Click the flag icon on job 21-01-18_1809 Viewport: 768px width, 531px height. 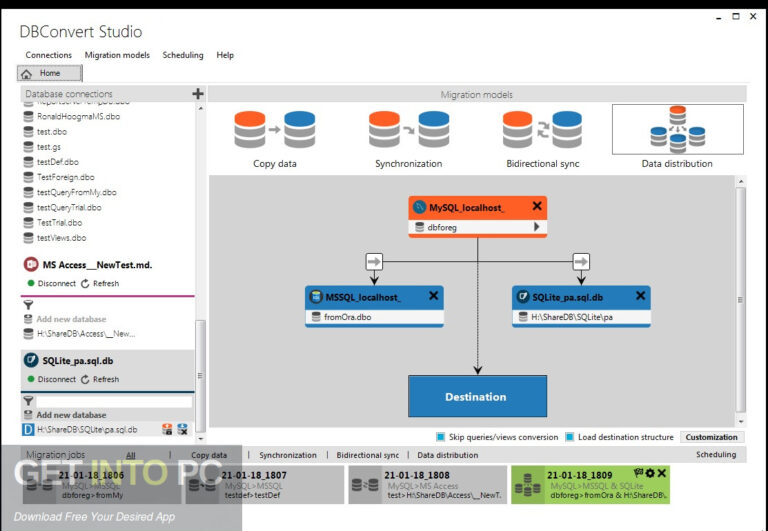[638, 473]
